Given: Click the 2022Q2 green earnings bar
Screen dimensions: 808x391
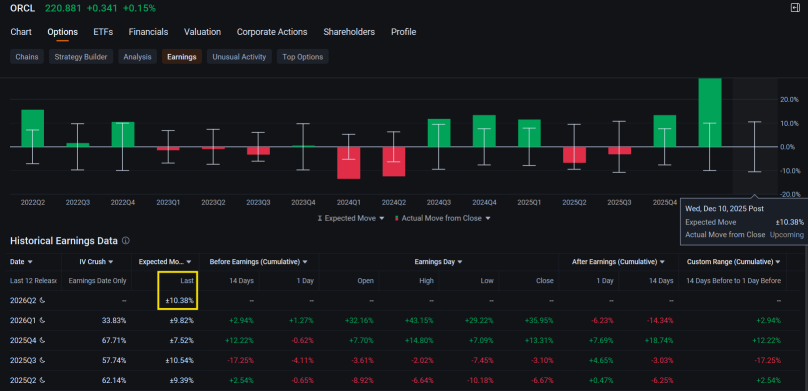Looking at the screenshot, I should 32,128.
